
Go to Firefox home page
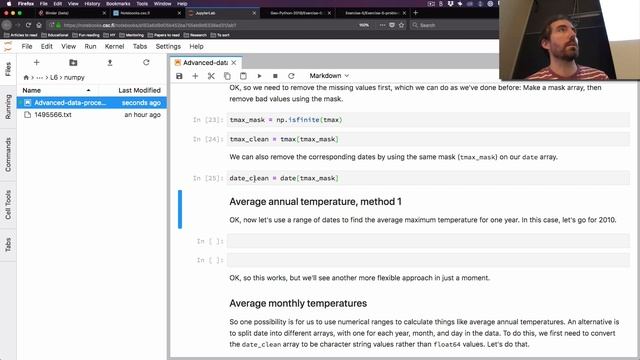39,25
